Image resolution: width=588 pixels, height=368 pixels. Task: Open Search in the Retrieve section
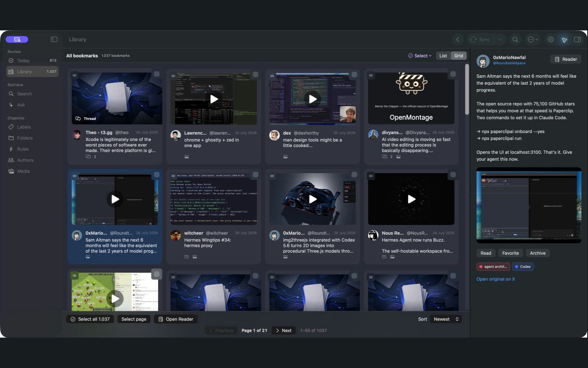point(32,94)
